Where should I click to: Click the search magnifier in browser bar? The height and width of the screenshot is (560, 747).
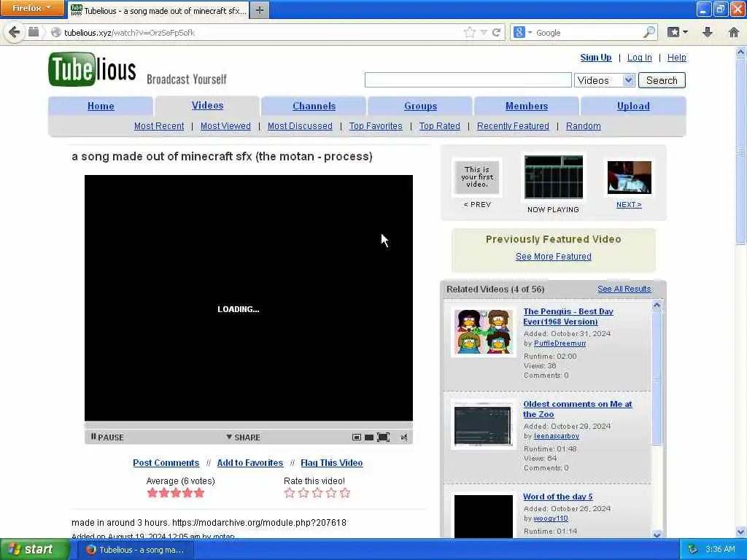point(649,32)
